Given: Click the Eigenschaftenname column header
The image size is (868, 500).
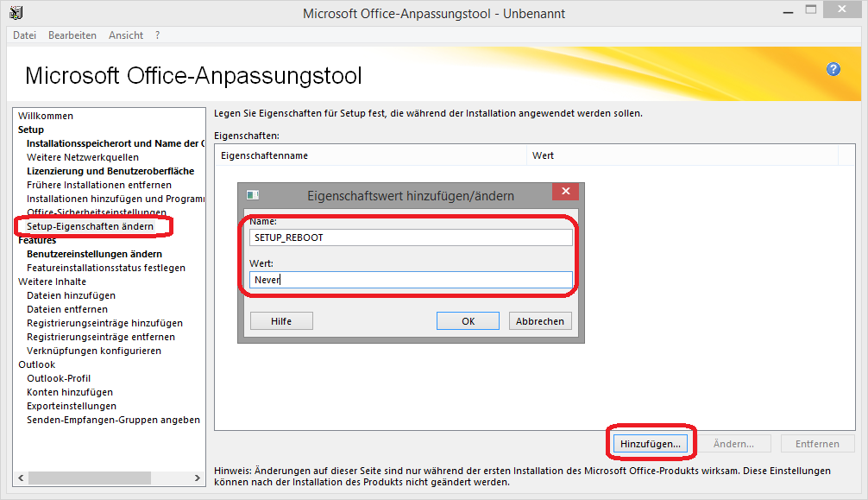Looking at the screenshot, I should tap(370, 155).
